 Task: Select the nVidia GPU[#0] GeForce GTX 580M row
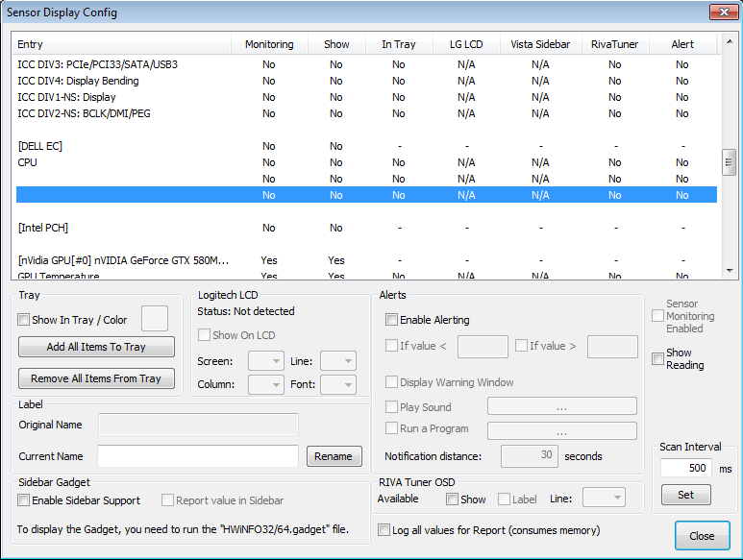[x=366, y=260]
